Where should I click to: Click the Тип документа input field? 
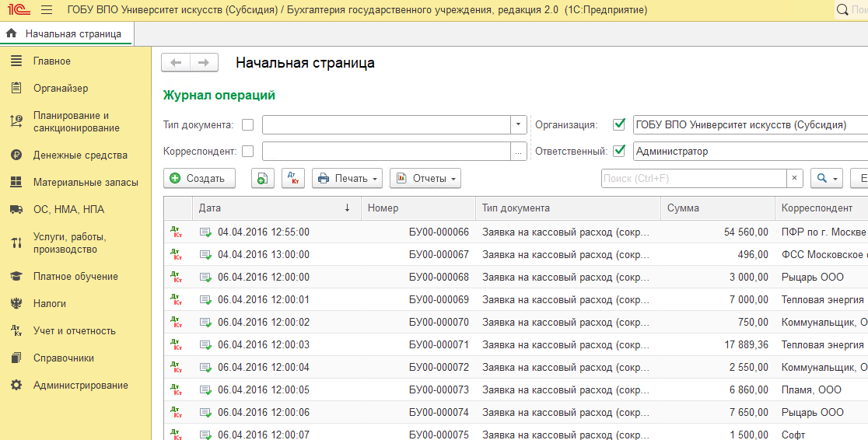387,124
